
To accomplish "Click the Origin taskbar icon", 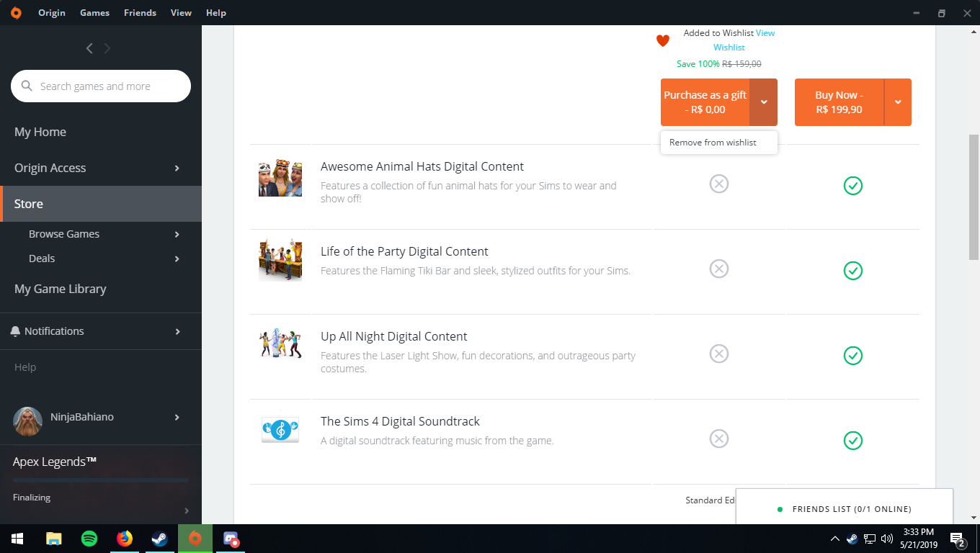I will tap(195, 539).
